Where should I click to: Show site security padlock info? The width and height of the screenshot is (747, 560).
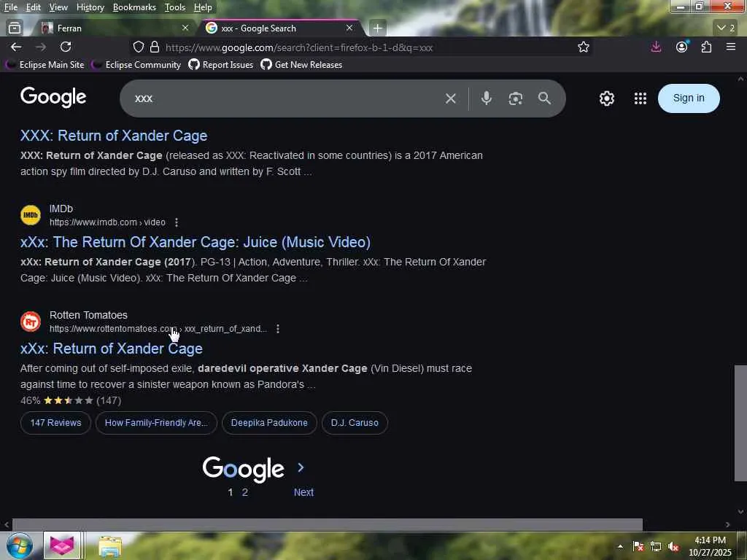pyautogui.click(x=155, y=47)
